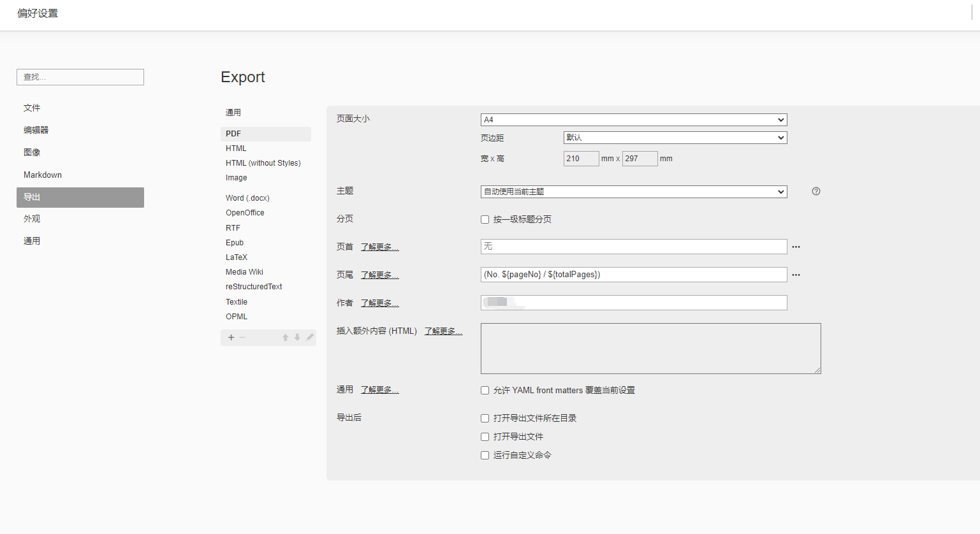The image size is (980, 534).
Task: Click the 页尾 footer text field
Action: pos(634,275)
